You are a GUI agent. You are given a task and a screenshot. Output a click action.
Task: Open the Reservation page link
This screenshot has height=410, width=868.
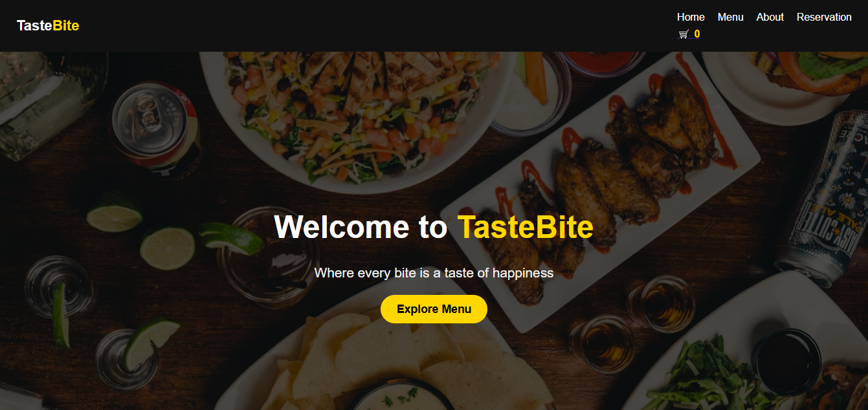pyautogui.click(x=824, y=17)
